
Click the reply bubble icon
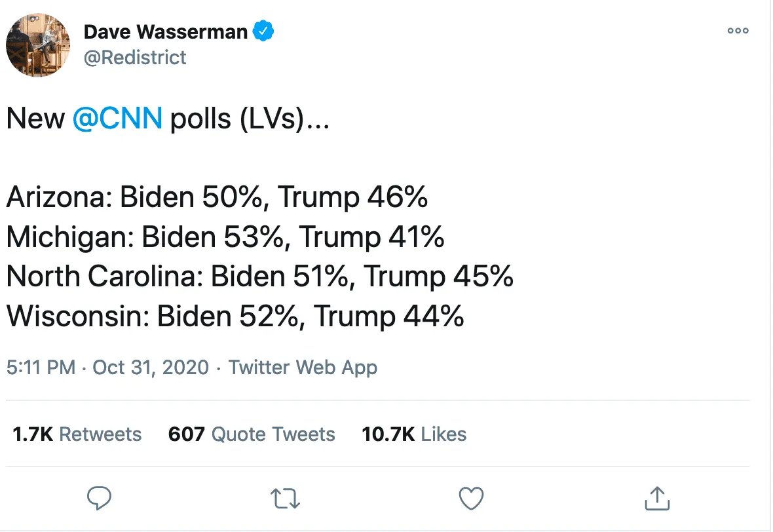click(99, 498)
